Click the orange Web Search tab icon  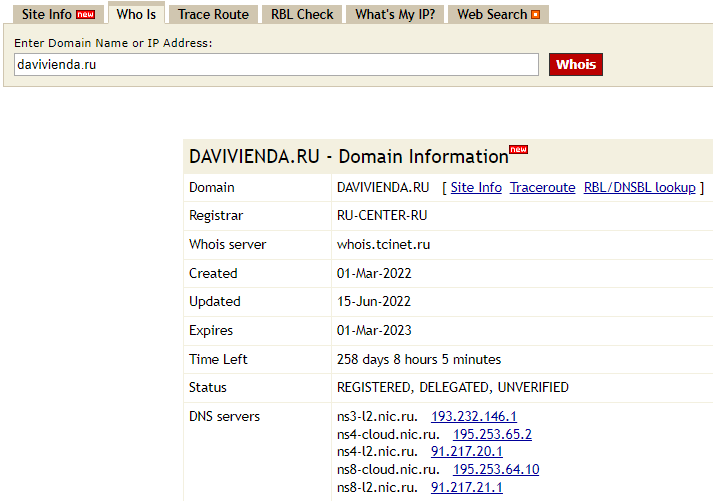536,15
